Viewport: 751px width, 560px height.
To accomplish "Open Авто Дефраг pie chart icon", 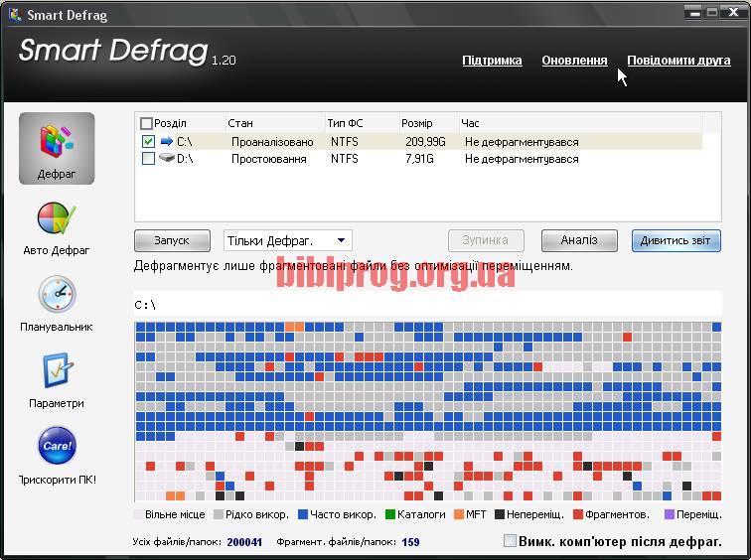I will (x=57, y=218).
